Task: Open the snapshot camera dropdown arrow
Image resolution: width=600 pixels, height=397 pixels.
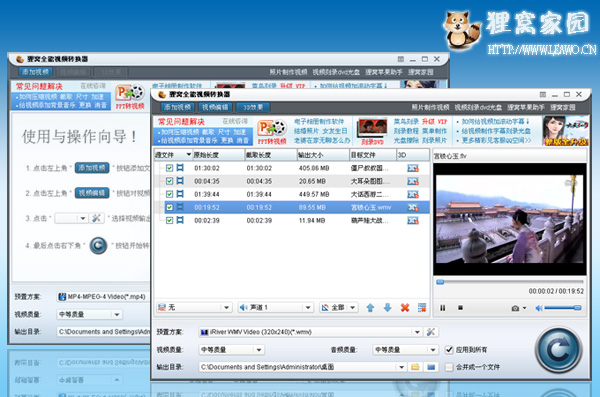Action: point(525,308)
